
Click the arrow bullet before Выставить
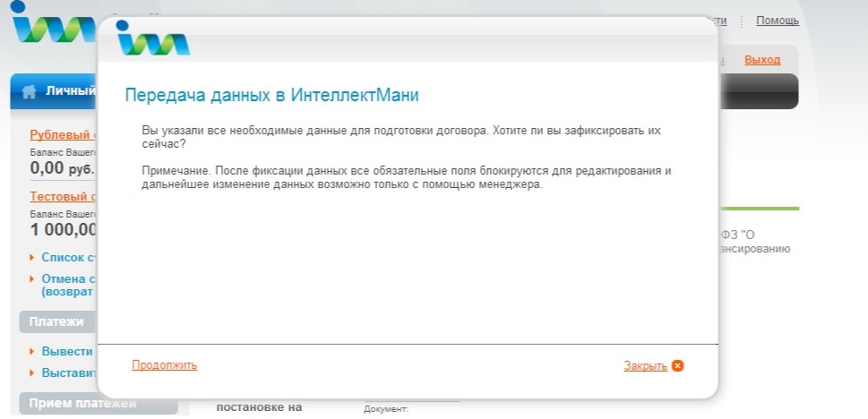(x=33, y=372)
